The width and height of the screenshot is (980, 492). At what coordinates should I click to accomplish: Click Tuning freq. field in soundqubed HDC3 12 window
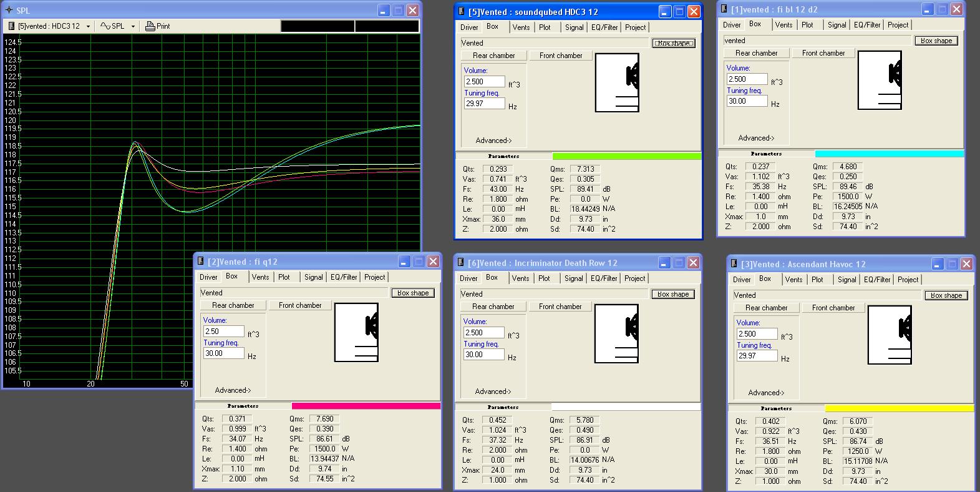pyautogui.click(x=484, y=104)
